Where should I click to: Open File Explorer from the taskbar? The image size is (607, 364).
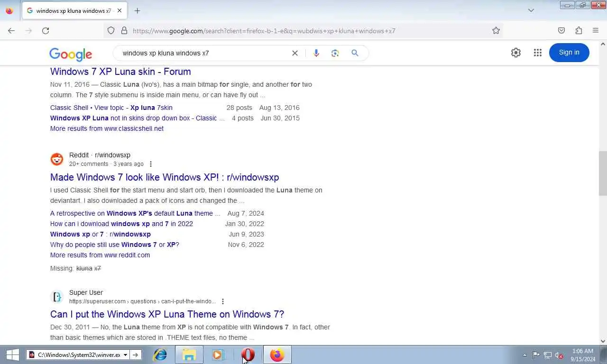click(189, 355)
